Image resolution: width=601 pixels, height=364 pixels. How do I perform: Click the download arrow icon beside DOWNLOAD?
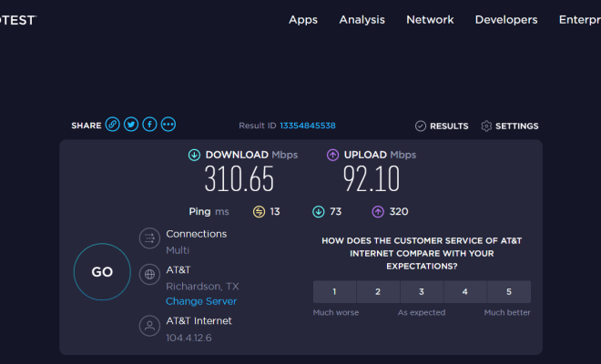(x=194, y=155)
